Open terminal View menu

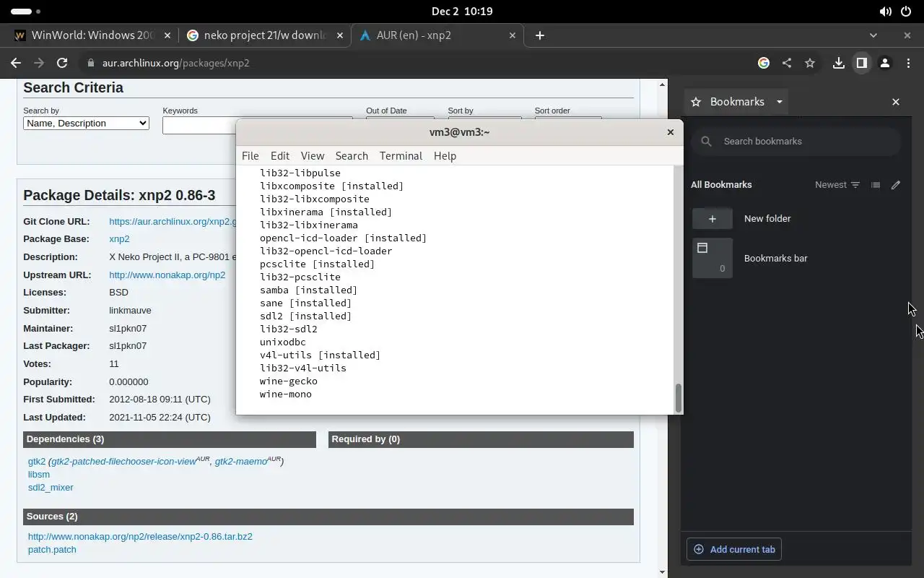click(x=313, y=156)
